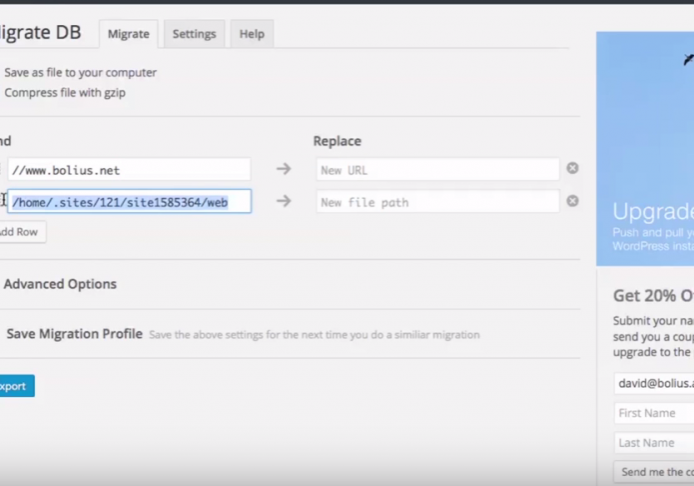Screen dimensions: 694x486
Task: Click the Send me the coupon button
Action: click(654, 472)
